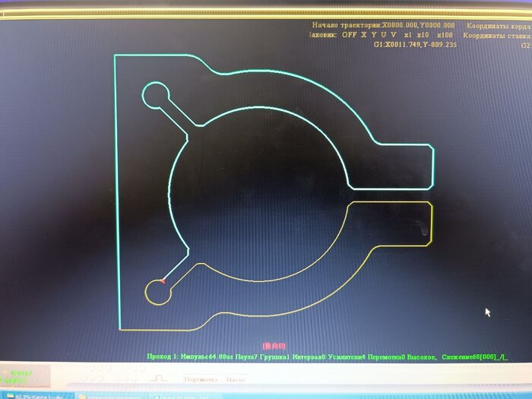This screenshot has width=532, height=399.
Task: Click the 'Перемотка' button in bottom panel
Action: point(201,379)
